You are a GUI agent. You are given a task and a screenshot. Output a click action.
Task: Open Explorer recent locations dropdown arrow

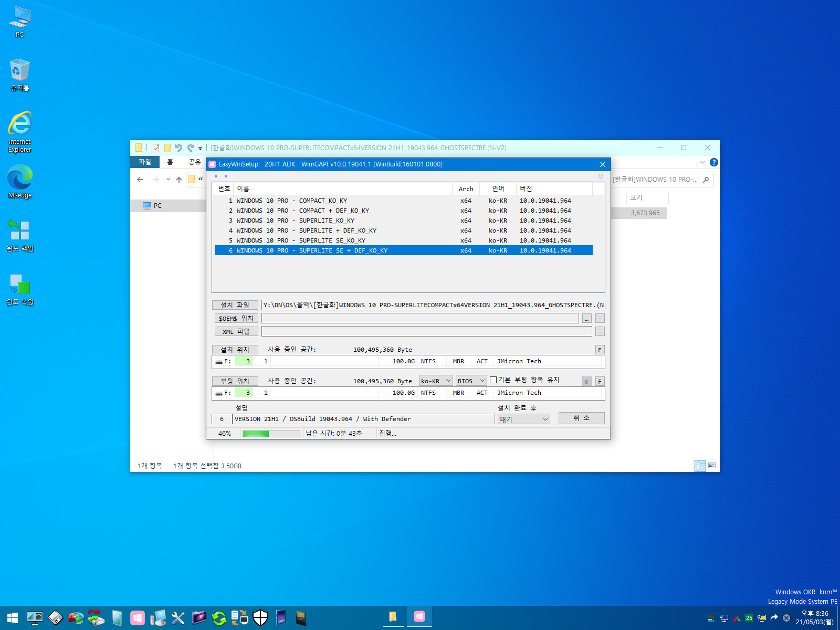(168, 180)
